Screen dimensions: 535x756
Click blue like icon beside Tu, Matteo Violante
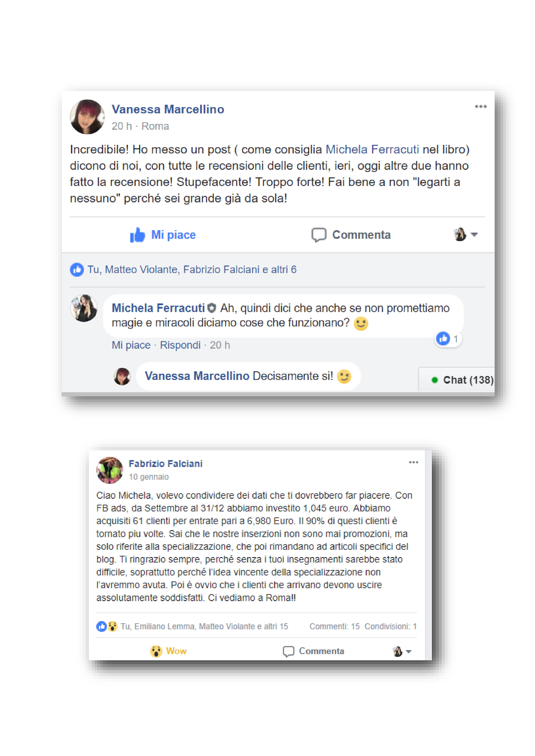click(x=77, y=270)
